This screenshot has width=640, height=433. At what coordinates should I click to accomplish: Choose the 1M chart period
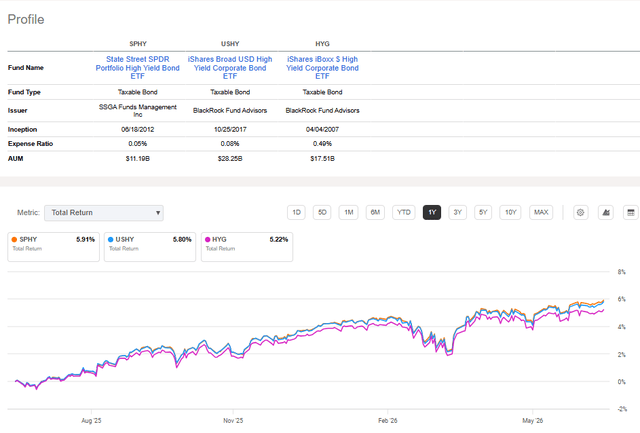[x=349, y=212]
